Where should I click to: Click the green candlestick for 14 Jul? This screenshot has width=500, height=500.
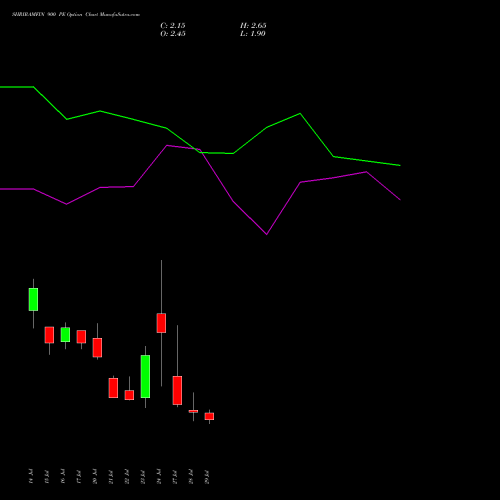(x=33, y=299)
